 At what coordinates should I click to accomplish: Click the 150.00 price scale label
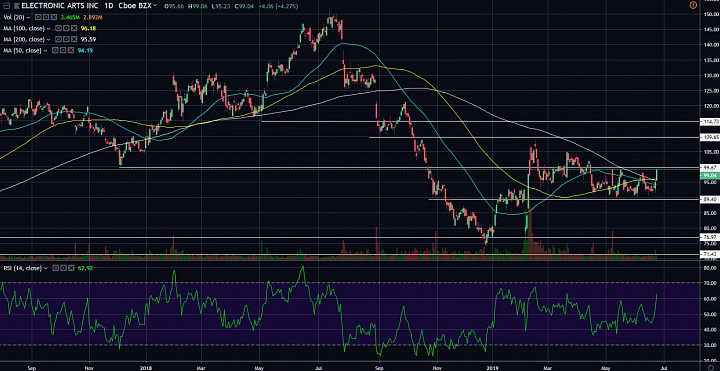coord(710,15)
